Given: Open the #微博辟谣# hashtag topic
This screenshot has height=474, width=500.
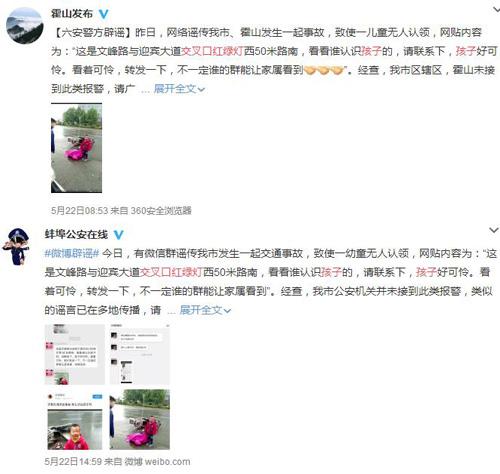Looking at the screenshot, I should (72, 253).
